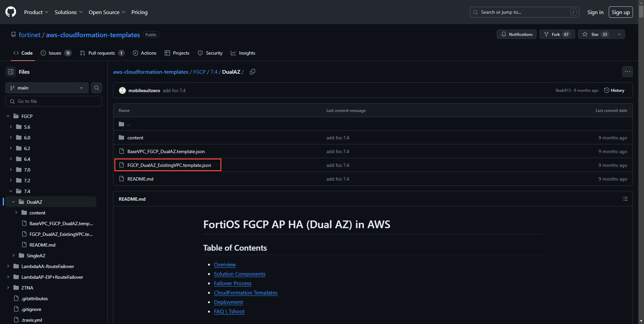
Task: Open the main branch selector
Action: click(x=47, y=88)
